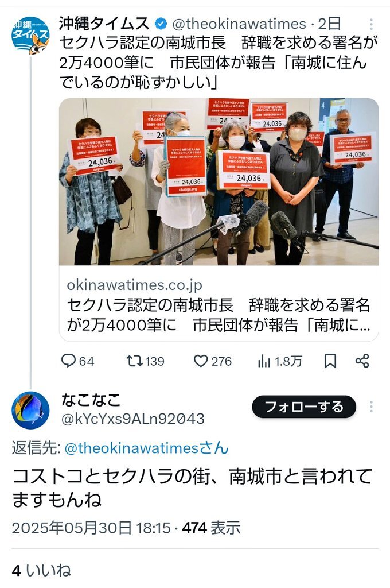Open the petition protest photo thumbnail
The width and height of the screenshot is (390, 588).
tap(219, 182)
